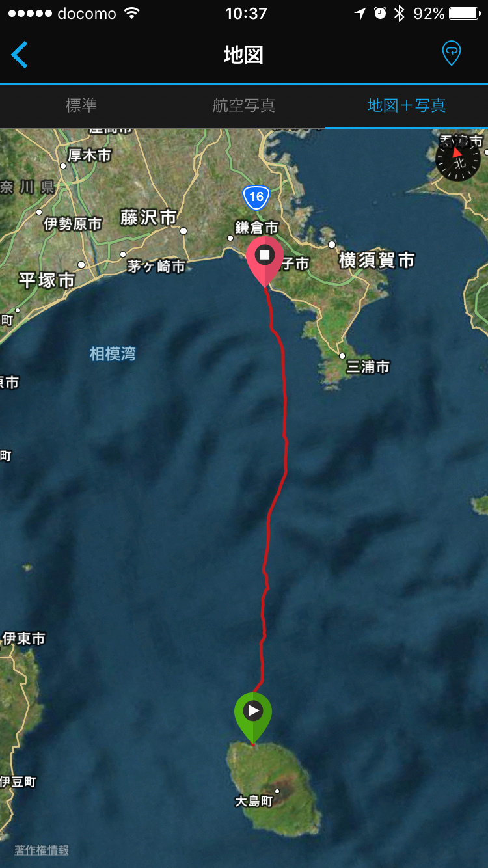Open the 著作権情報 copyright link
488x868 pixels.
42,850
